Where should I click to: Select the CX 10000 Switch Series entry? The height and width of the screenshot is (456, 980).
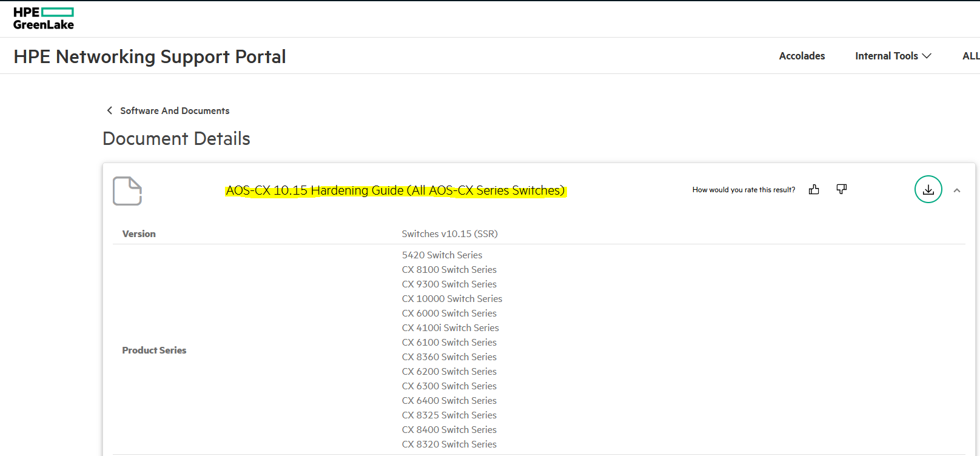click(452, 299)
